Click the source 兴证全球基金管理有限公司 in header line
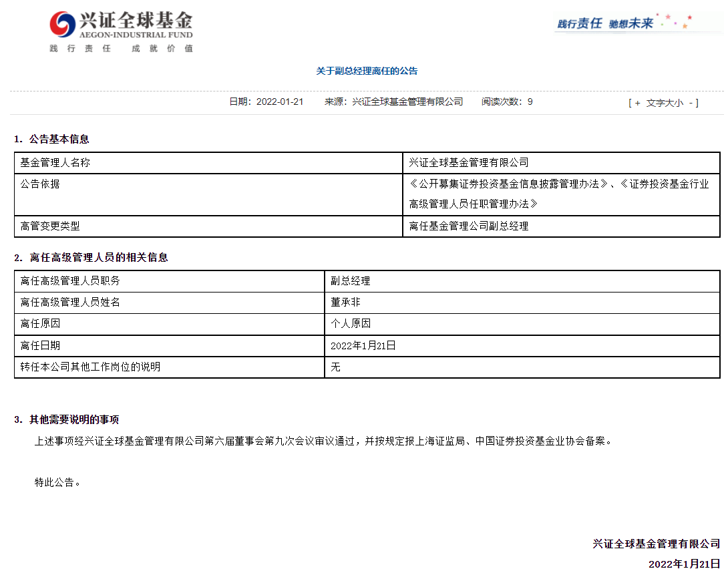The height and width of the screenshot is (579, 728). (407, 102)
